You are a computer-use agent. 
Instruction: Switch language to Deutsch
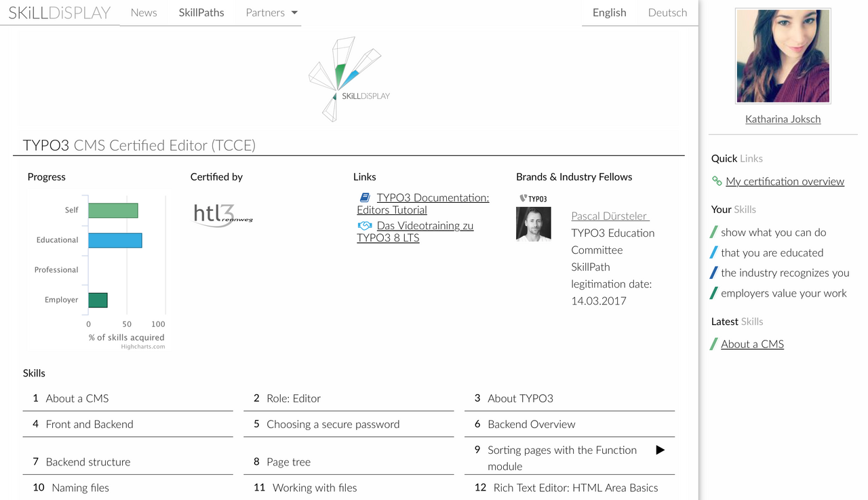tap(667, 12)
